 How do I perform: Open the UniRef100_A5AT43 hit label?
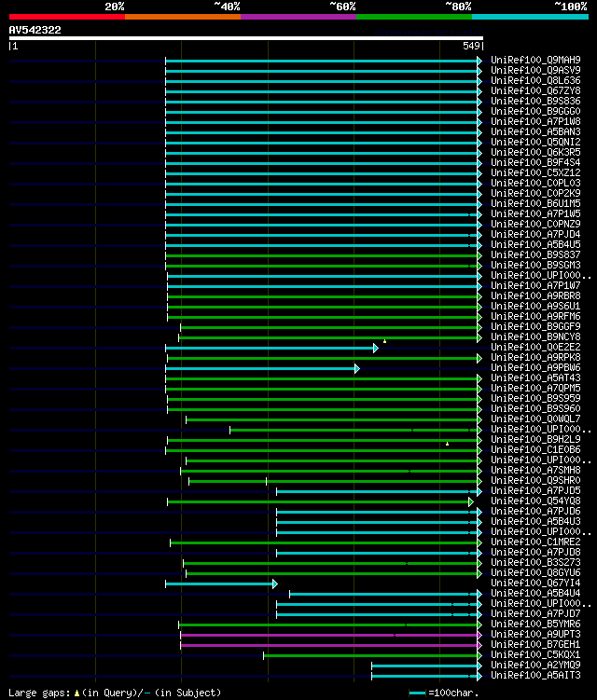[535, 378]
